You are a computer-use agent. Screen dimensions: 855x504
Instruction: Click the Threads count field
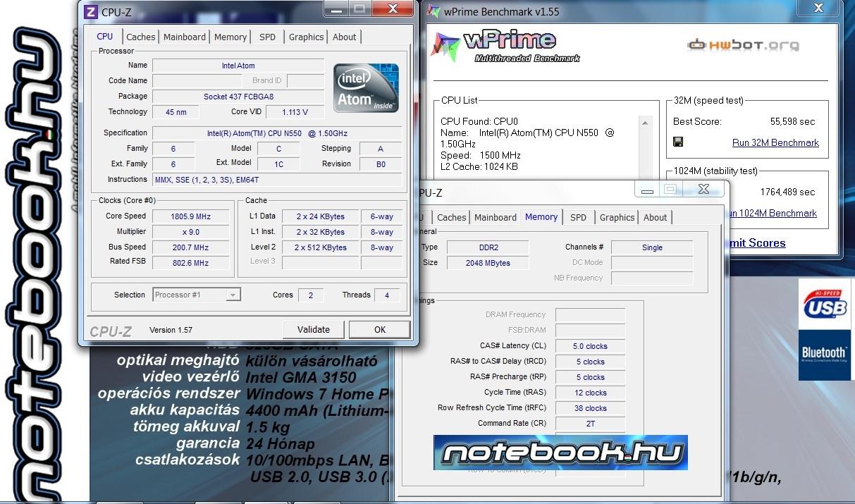click(387, 295)
